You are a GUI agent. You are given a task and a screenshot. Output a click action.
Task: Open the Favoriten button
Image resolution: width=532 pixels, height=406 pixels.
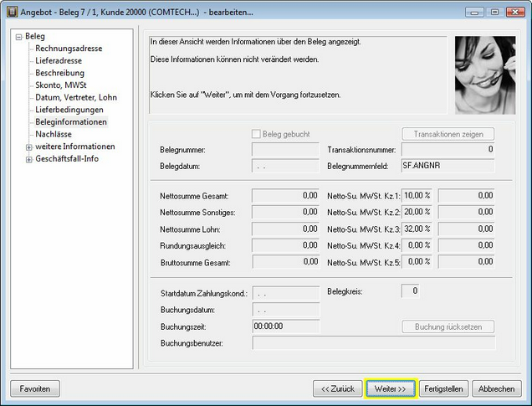35,388
